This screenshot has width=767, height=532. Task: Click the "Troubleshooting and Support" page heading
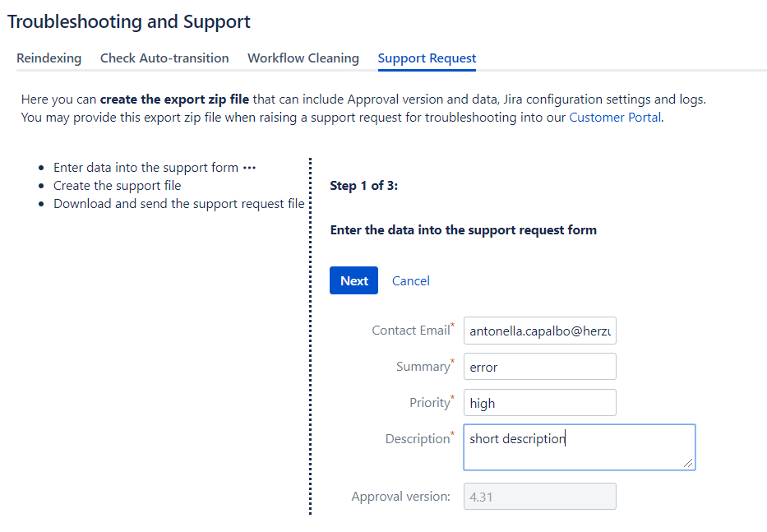click(x=129, y=22)
